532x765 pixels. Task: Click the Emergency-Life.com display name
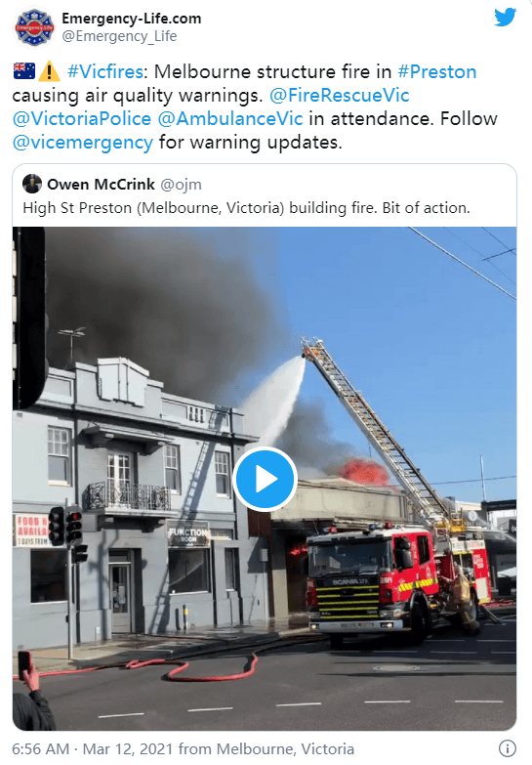(131, 19)
